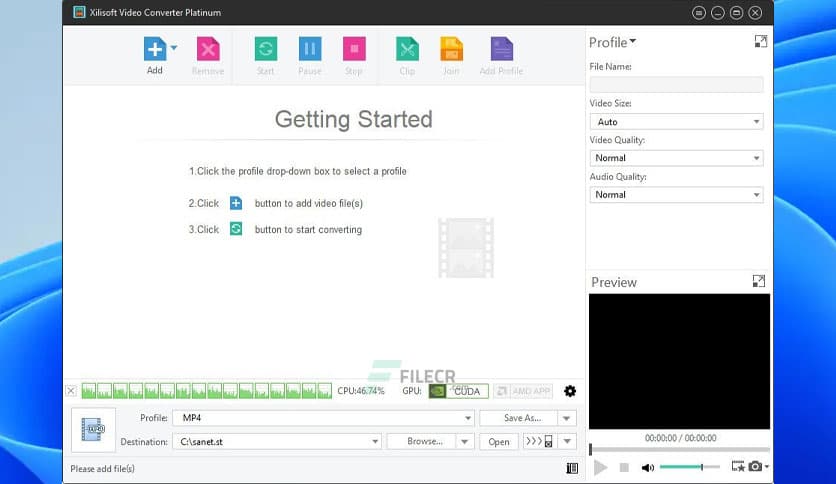Play the preview video
836x484 pixels.
pyautogui.click(x=600, y=467)
